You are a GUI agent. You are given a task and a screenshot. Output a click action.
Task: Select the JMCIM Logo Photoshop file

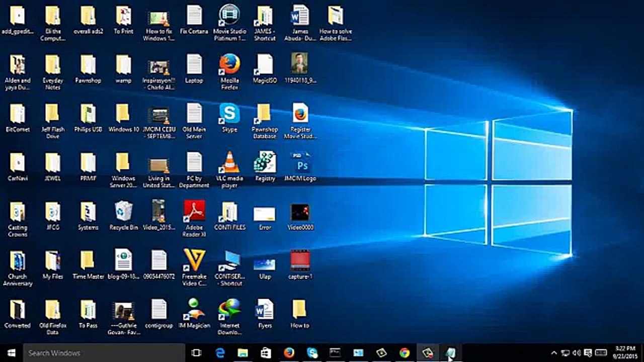pyautogui.click(x=300, y=168)
